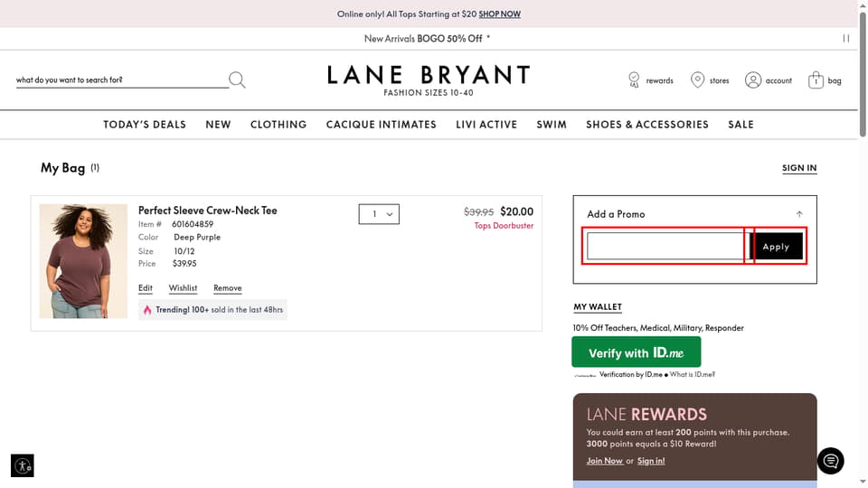The image size is (868, 488).
Task: Open the SHOES & ACCESSORIES menu
Action: pyautogui.click(x=647, y=125)
